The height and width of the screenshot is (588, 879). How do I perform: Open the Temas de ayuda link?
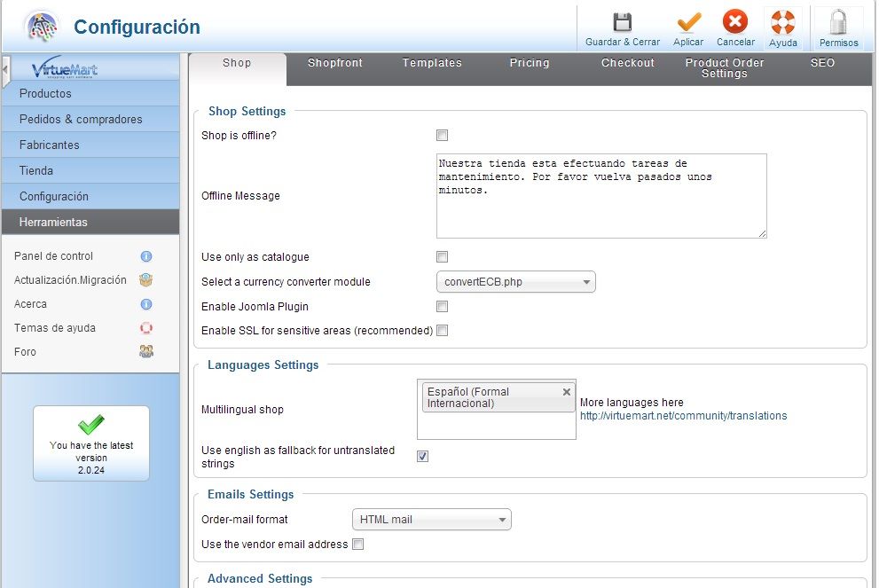coord(54,328)
